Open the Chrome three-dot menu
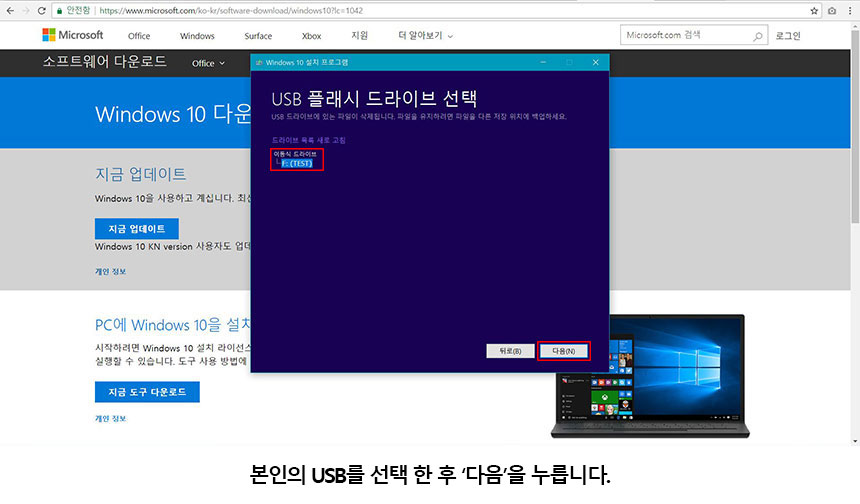Image resolution: width=860 pixels, height=504 pixels. click(x=850, y=10)
